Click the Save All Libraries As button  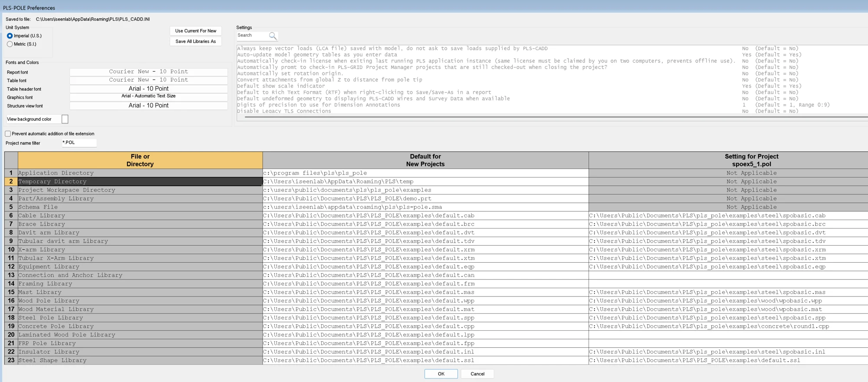click(x=196, y=42)
